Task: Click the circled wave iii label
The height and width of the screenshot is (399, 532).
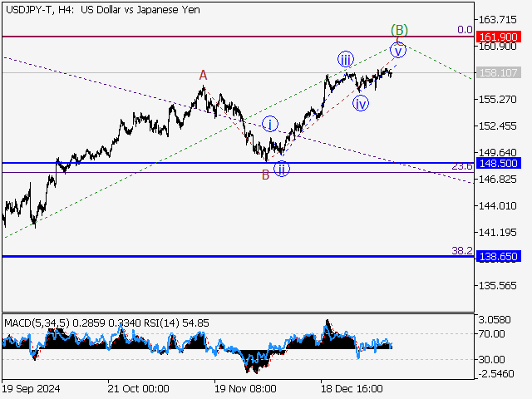Action: pyautogui.click(x=345, y=59)
